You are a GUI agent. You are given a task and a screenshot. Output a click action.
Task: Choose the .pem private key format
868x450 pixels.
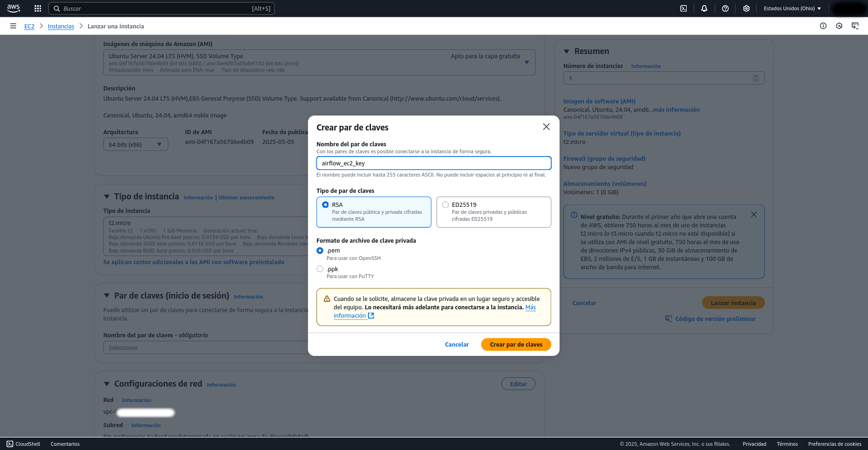coord(320,251)
